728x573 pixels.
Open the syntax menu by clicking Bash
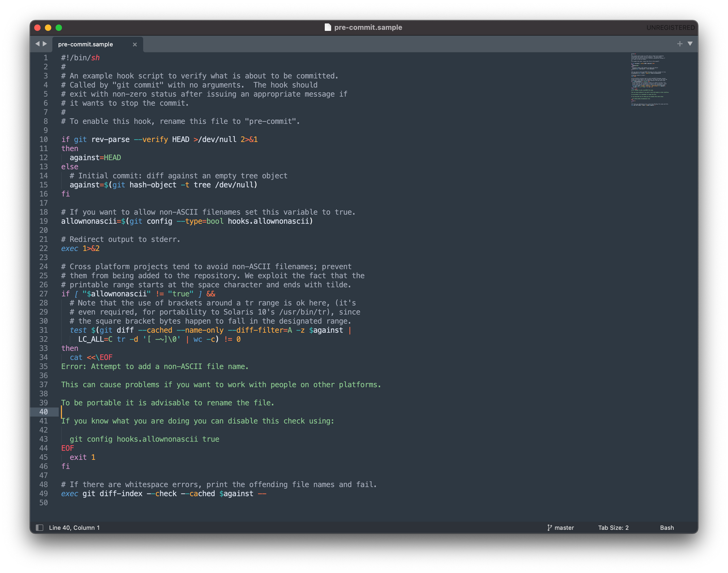(667, 527)
